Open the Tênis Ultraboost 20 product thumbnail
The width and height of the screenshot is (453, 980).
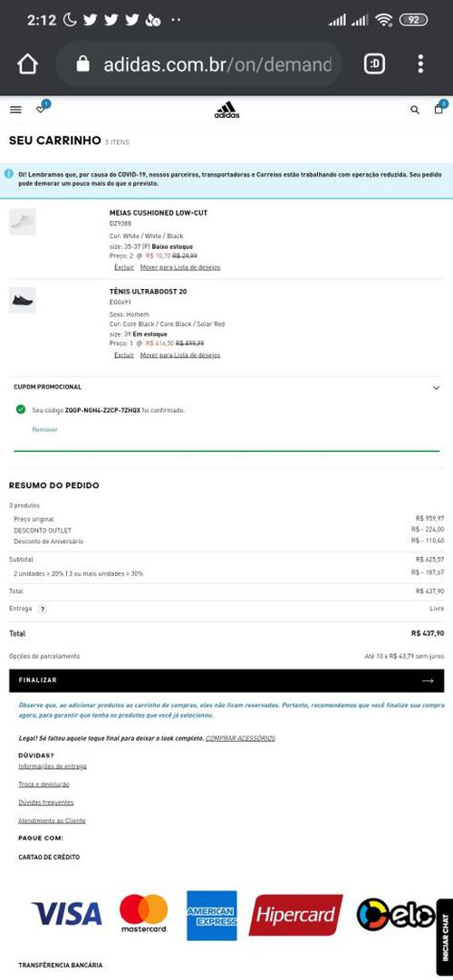point(23,301)
